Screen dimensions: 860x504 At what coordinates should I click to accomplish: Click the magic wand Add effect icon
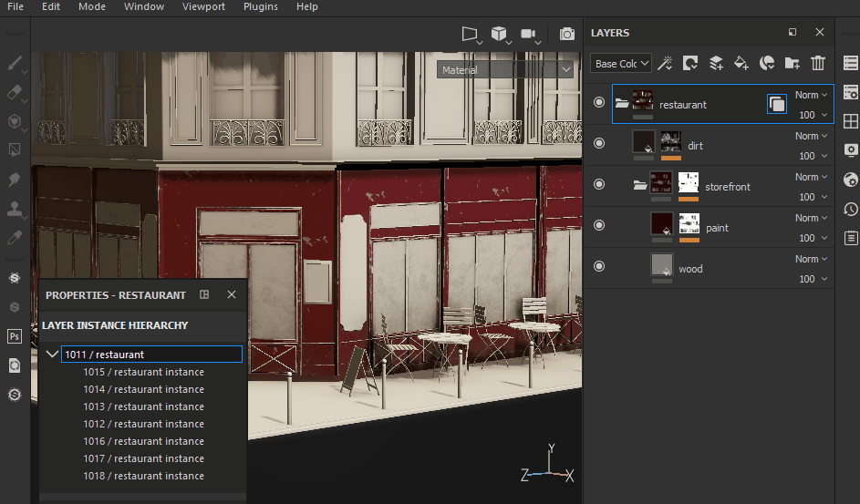tap(665, 63)
